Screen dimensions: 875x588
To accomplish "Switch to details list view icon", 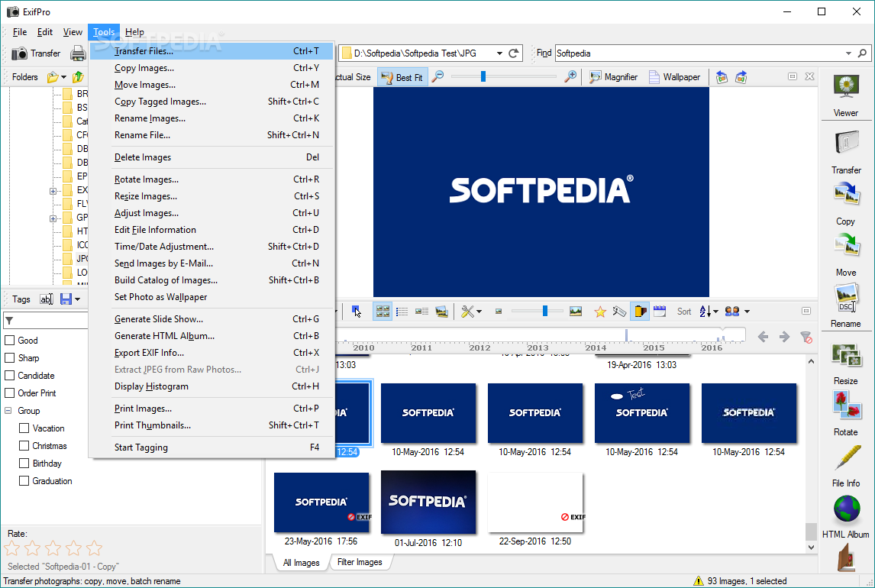I will click(x=402, y=312).
